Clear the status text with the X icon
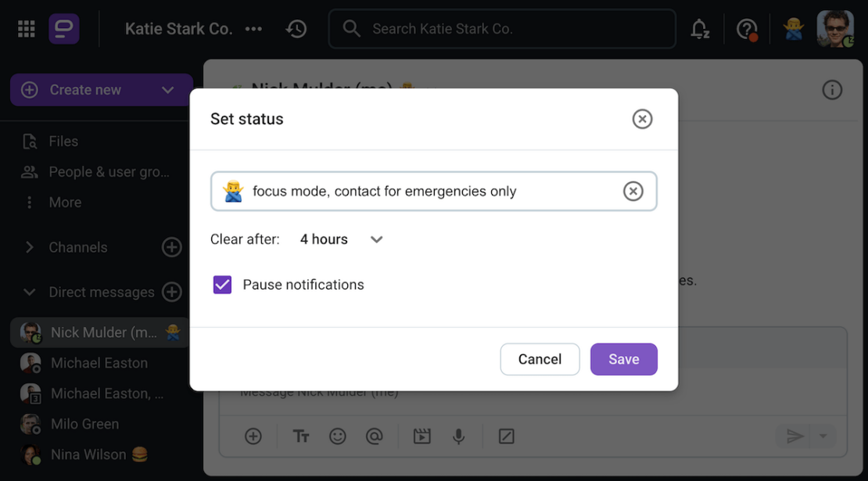Viewport: 868px width, 481px height. pos(633,191)
